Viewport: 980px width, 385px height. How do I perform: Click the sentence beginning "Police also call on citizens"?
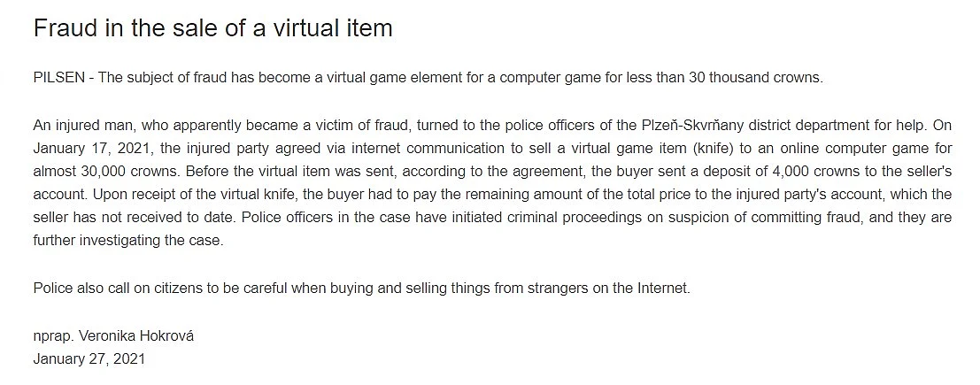coord(362,289)
